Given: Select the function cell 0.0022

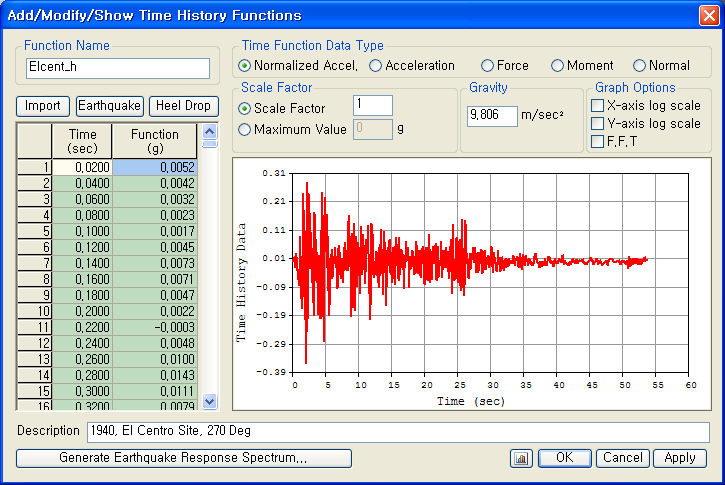Looking at the screenshot, I should [155, 311].
